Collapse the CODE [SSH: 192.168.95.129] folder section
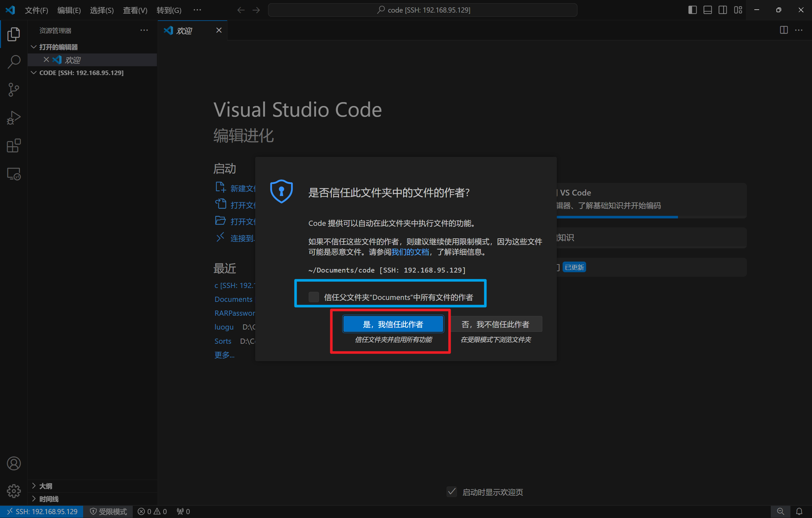 pos(92,73)
